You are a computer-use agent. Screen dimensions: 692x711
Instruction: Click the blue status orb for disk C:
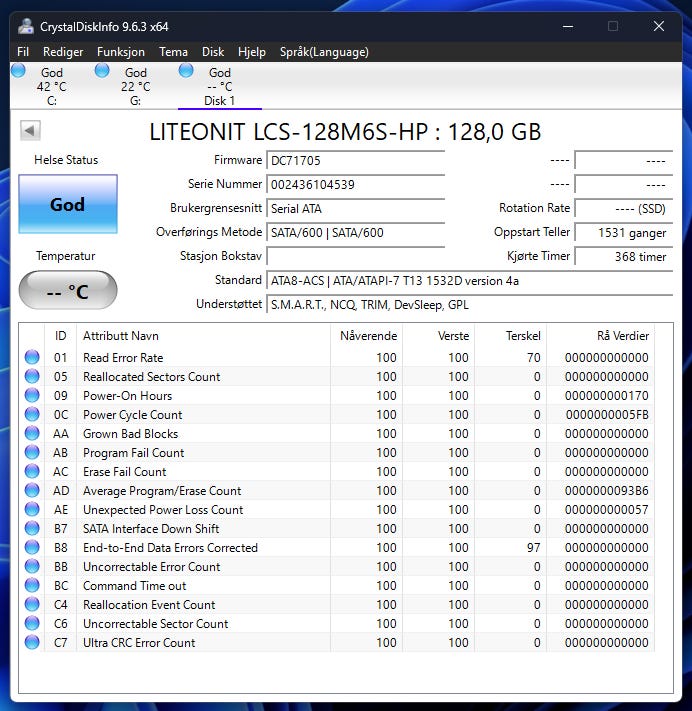coord(18,70)
